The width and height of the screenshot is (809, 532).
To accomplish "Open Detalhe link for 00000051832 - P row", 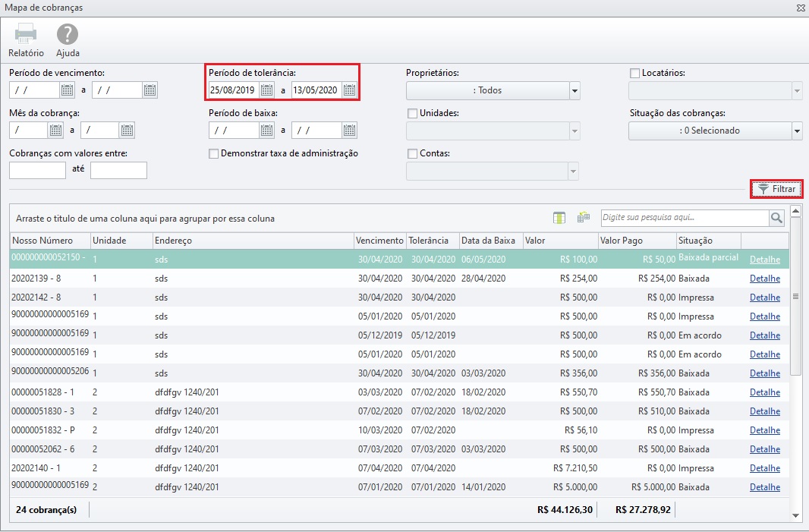I will (x=765, y=430).
